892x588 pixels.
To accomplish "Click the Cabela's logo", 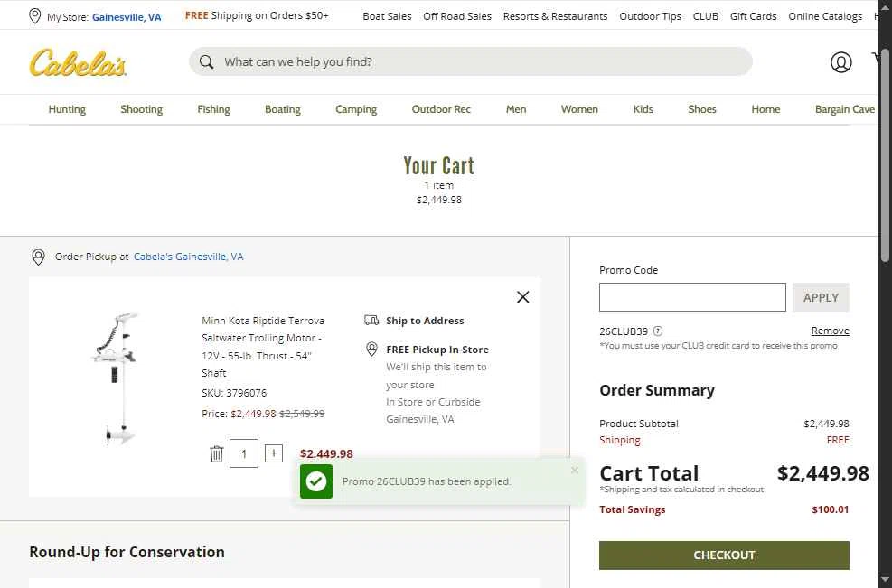I will click(78, 62).
